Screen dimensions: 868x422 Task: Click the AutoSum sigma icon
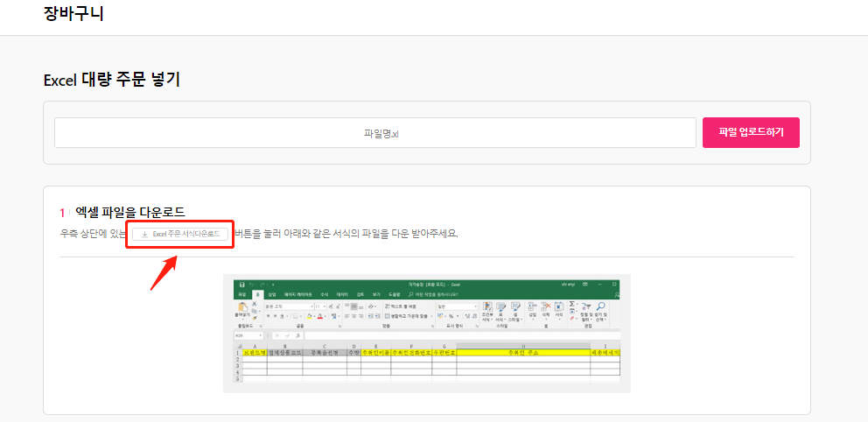coord(571,304)
